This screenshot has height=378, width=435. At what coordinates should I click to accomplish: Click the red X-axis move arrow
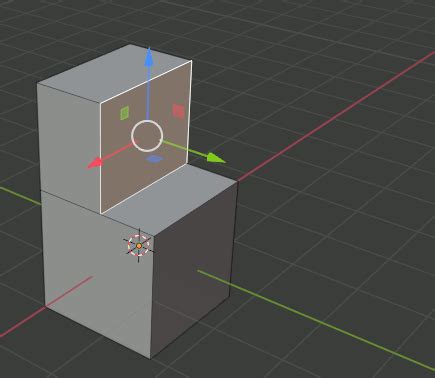point(95,163)
